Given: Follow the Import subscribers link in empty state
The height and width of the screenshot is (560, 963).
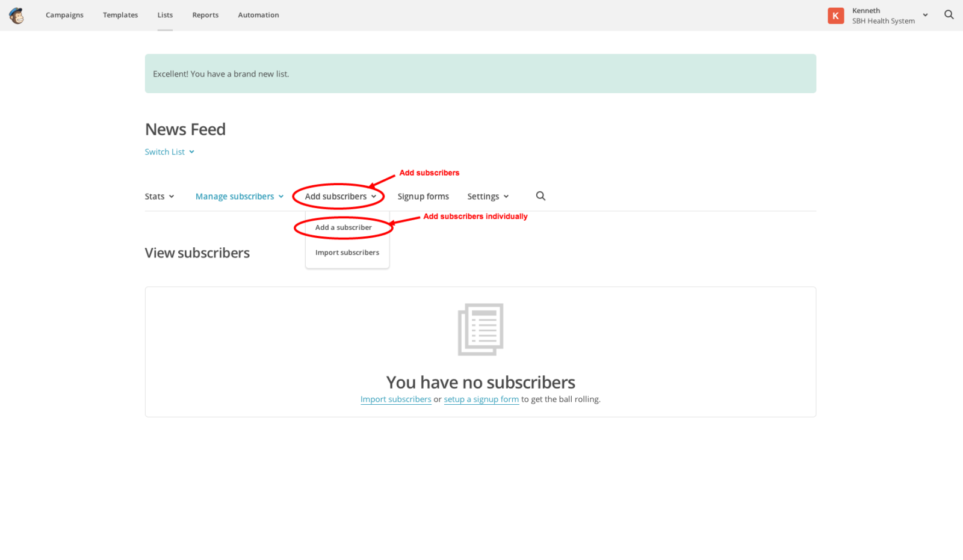Looking at the screenshot, I should click(395, 399).
